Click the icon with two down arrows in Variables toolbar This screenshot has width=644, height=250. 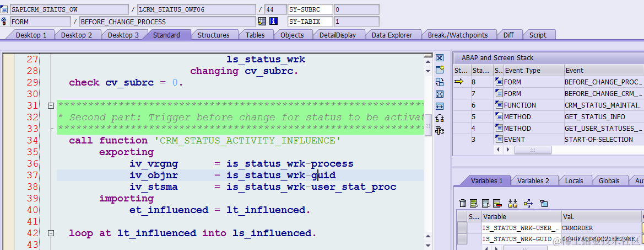(512, 203)
